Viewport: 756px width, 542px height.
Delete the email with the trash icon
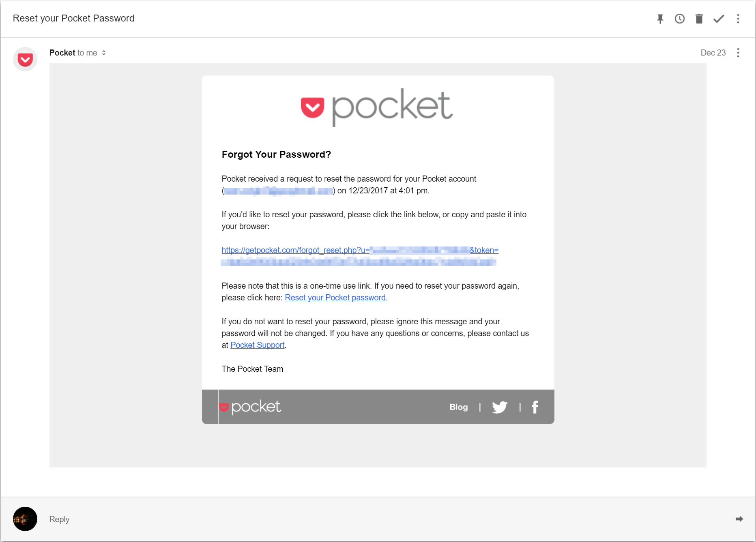tap(699, 18)
